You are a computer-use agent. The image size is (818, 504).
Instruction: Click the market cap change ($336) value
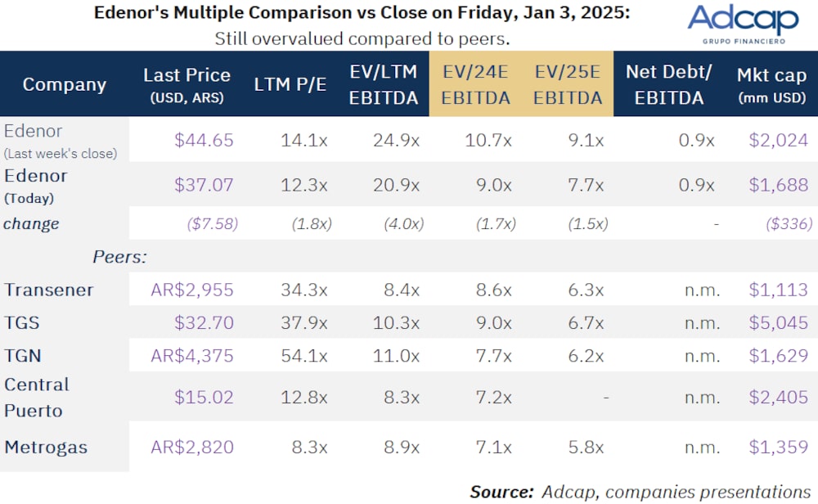point(787,223)
